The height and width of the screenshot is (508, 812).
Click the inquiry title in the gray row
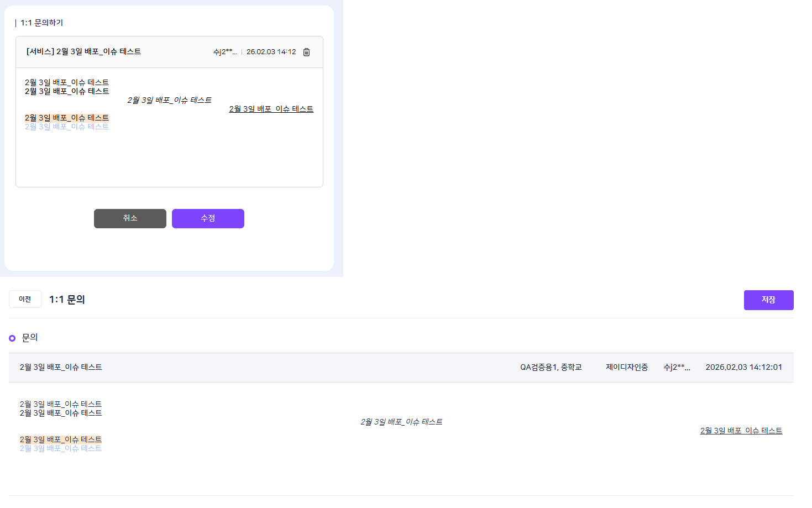click(x=61, y=367)
